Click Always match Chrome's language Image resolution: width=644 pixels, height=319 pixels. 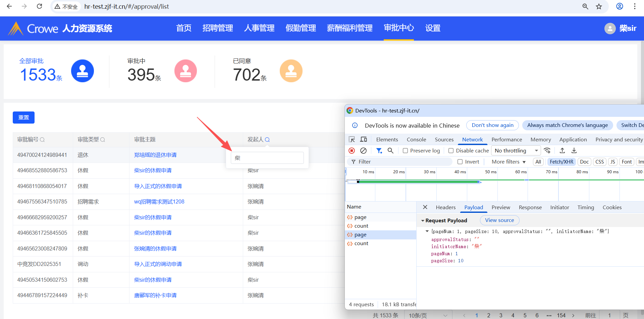[568, 125]
